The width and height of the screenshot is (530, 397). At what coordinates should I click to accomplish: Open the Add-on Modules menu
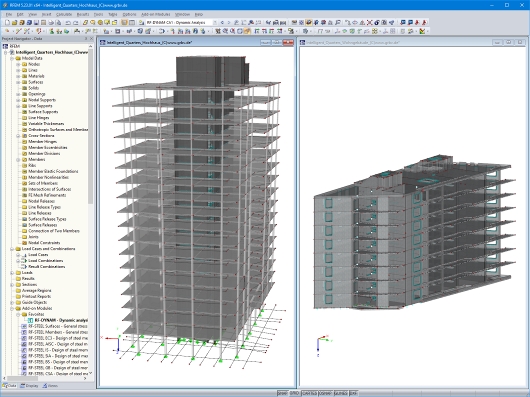coord(155,15)
